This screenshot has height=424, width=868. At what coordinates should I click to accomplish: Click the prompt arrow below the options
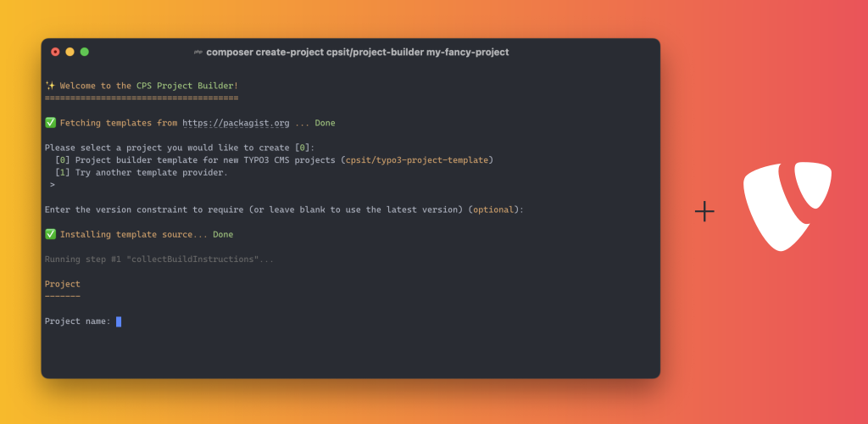(53, 185)
